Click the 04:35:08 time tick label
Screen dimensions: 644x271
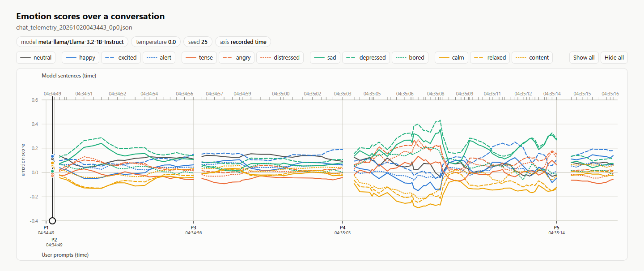tap(436, 94)
